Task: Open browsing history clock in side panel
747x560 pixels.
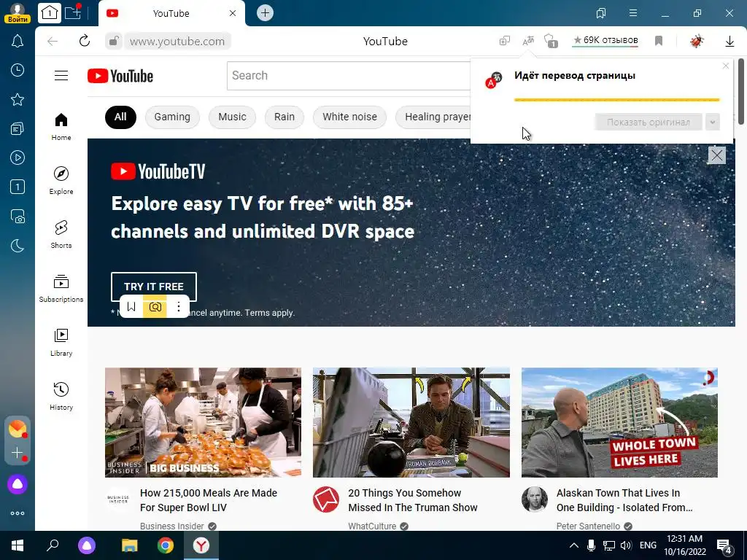Action: [x=18, y=70]
